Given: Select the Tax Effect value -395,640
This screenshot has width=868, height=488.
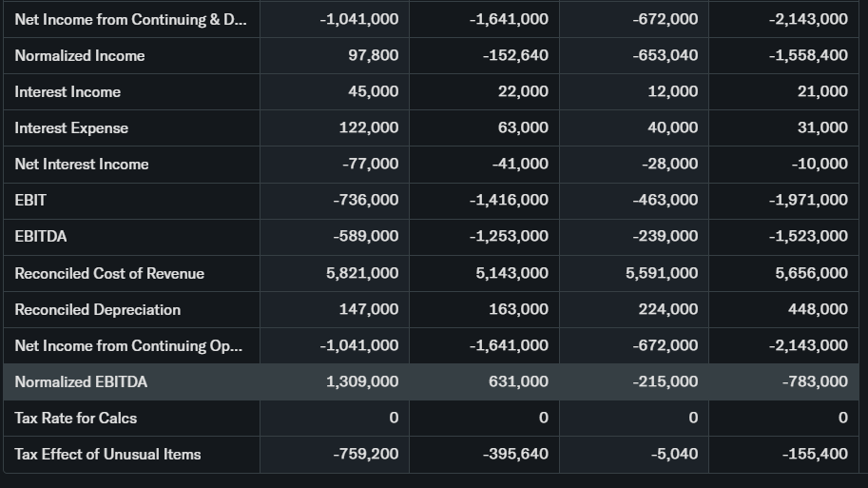Looking at the screenshot, I should click(515, 454).
